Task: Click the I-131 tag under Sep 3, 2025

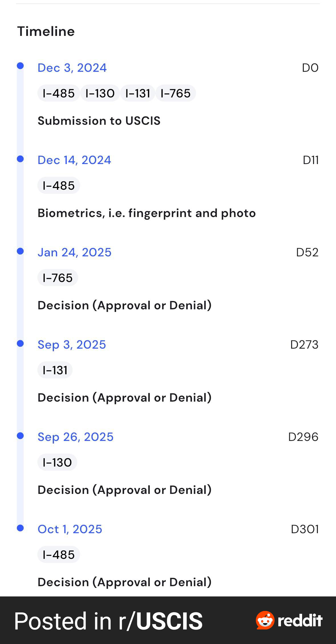Action: click(55, 370)
